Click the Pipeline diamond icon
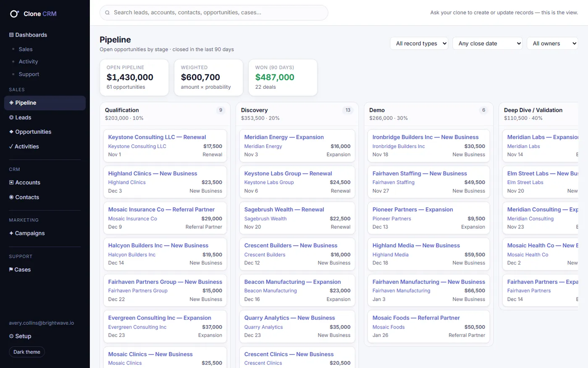 pos(11,103)
